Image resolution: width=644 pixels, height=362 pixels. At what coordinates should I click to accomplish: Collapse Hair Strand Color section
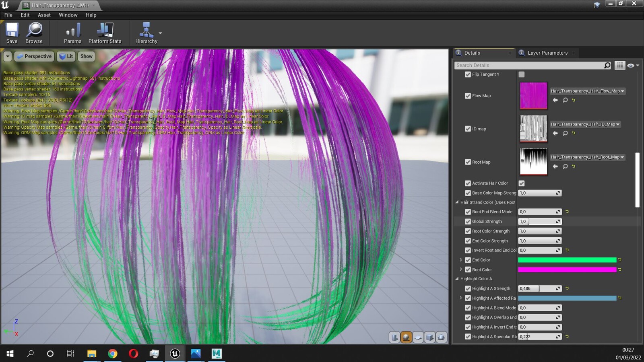point(457,202)
